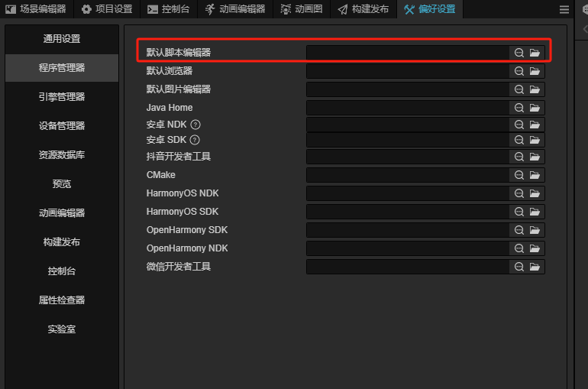Focus the Java Home path field
Screen dimensions: 588x389
click(x=408, y=108)
